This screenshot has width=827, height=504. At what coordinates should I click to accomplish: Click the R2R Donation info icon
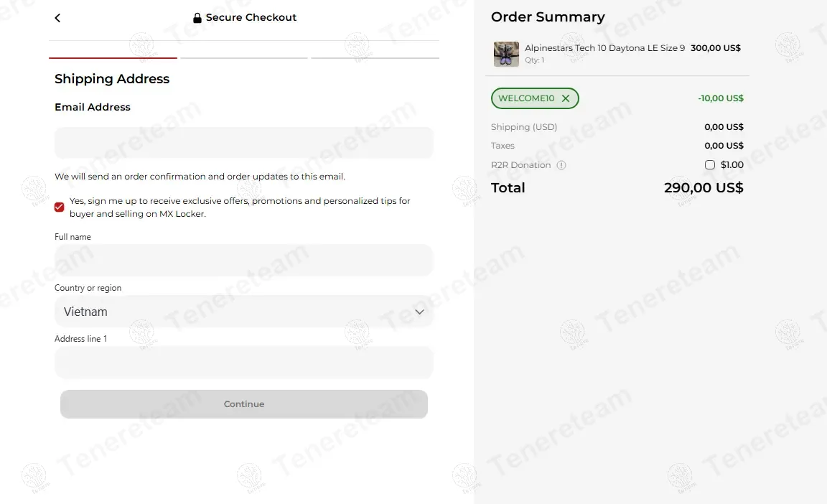(x=561, y=165)
